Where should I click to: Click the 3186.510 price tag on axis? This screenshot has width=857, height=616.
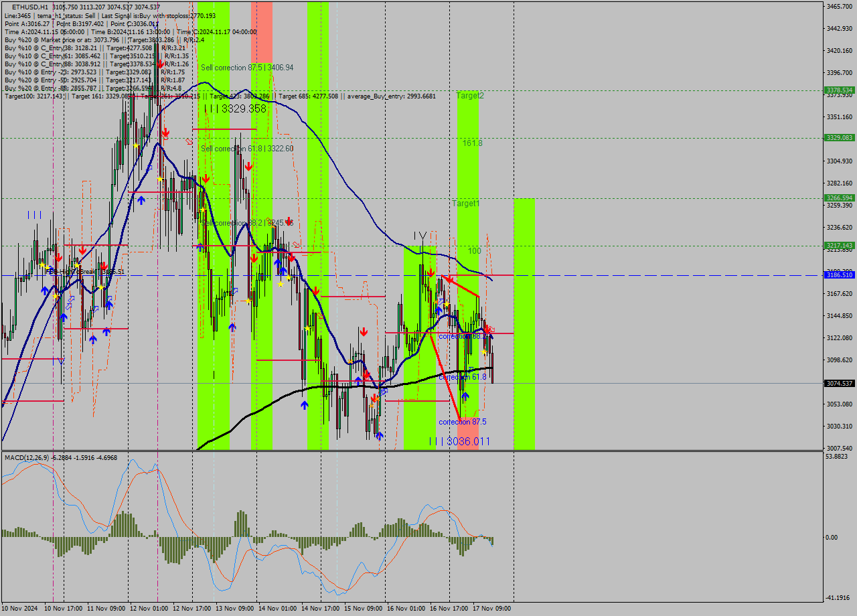(x=839, y=275)
